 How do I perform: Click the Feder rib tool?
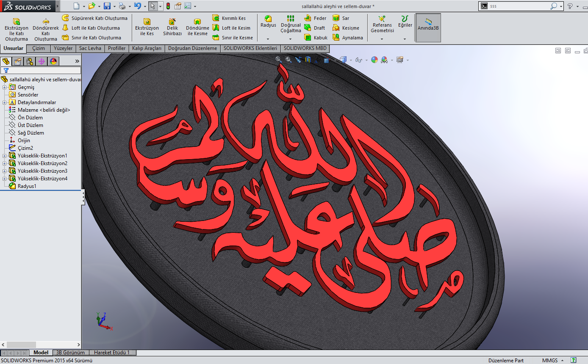coord(316,18)
